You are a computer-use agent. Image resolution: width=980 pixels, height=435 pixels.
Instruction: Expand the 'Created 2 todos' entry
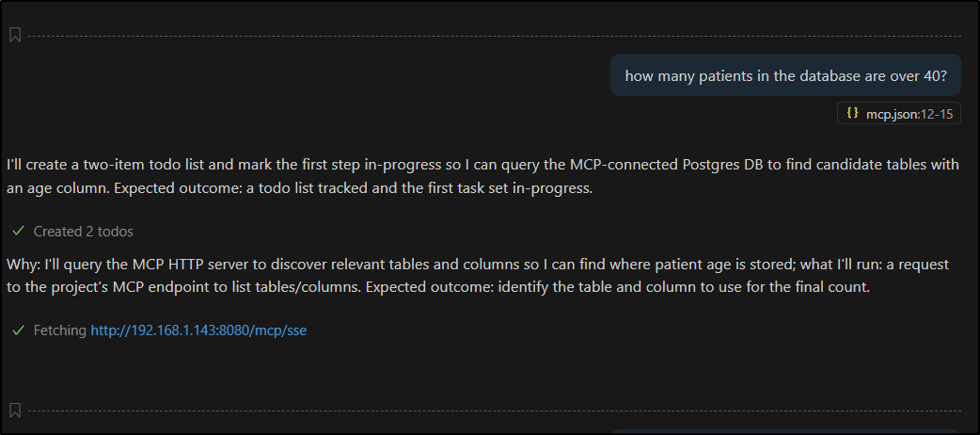click(x=83, y=232)
